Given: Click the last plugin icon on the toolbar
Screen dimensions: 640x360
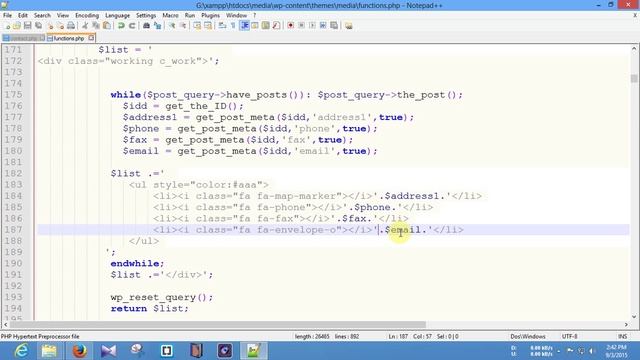Looking at the screenshot, I should pyautogui.click(x=349, y=26).
